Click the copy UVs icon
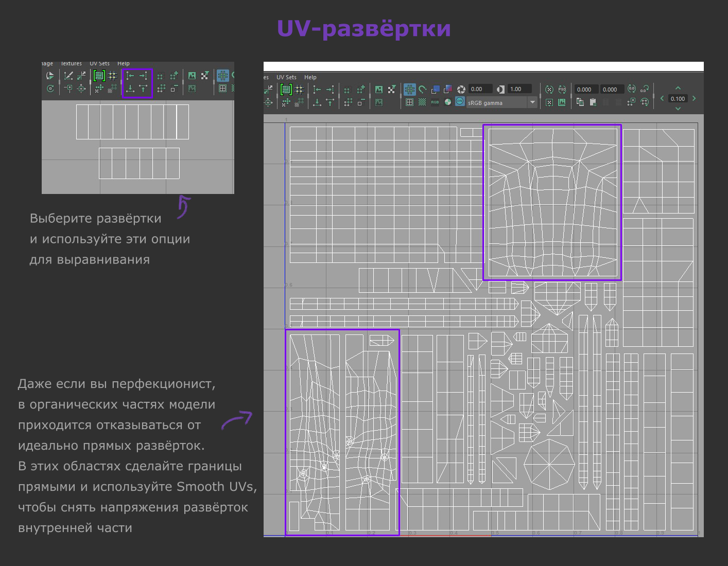 pyautogui.click(x=580, y=102)
